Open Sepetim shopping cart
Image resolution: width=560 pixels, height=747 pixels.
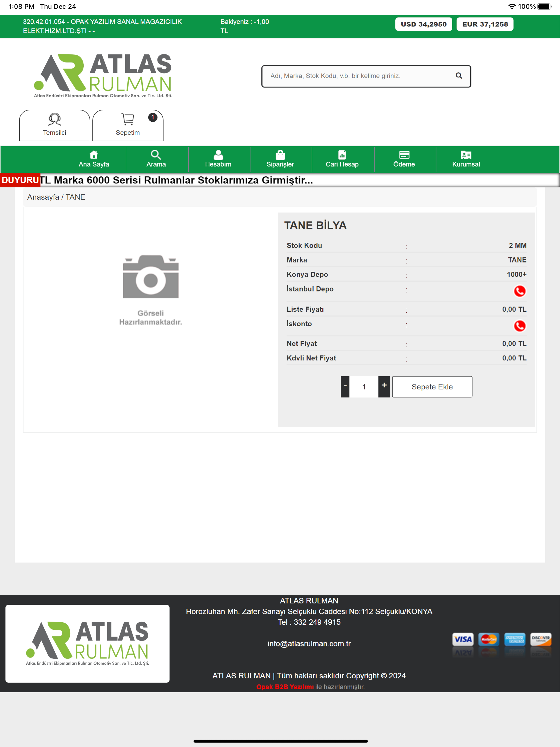128,125
